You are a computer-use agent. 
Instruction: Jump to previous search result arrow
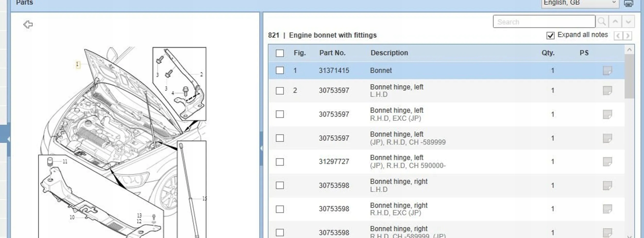[615, 22]
